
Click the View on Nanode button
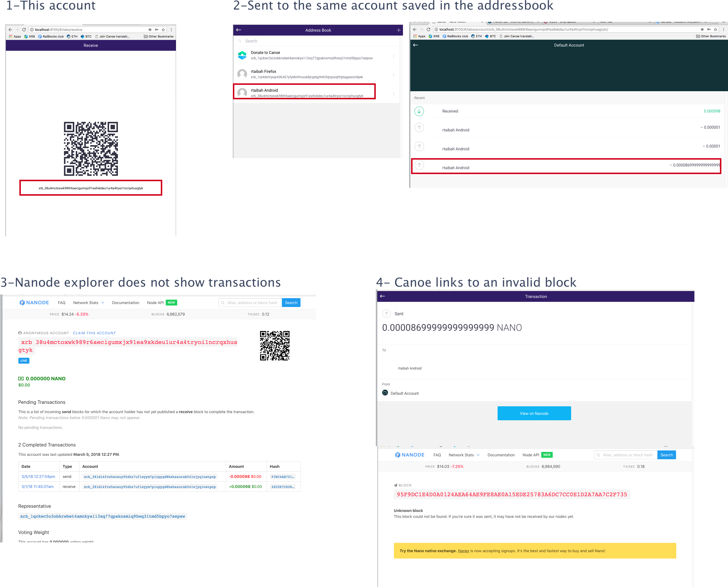[534, 413]
